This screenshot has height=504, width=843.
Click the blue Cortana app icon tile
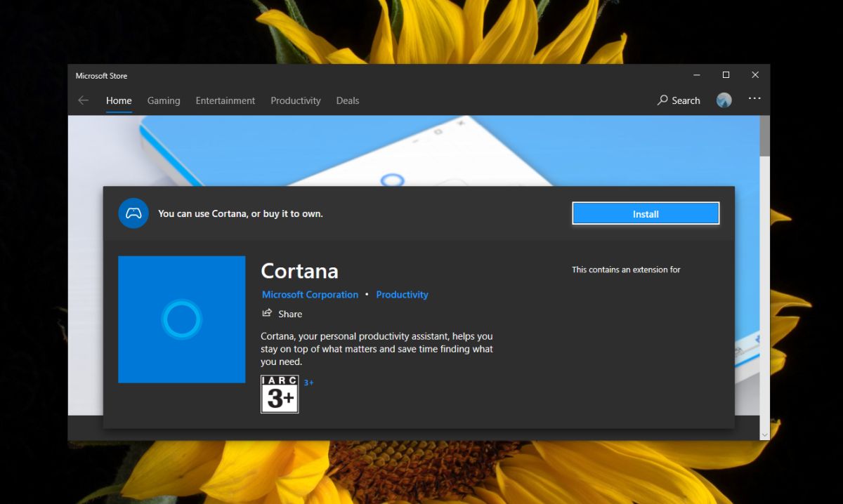coord(181,319)
